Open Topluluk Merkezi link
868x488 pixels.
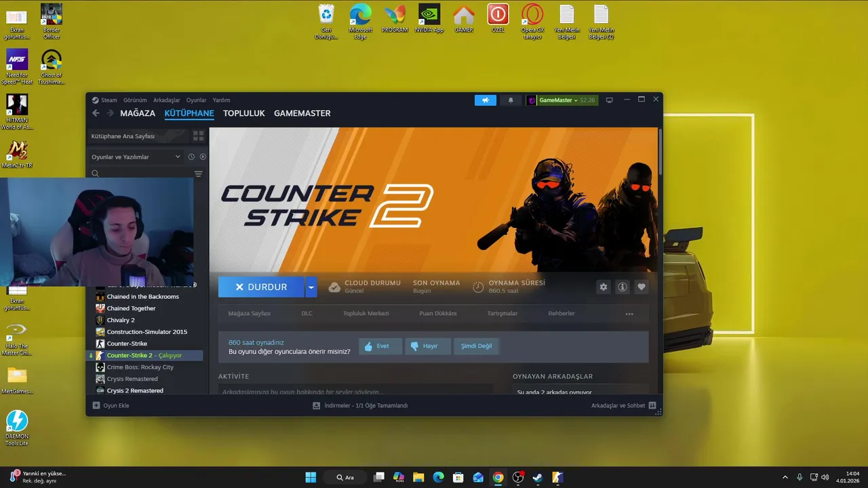pyautogui.click(x=366, y=314)
